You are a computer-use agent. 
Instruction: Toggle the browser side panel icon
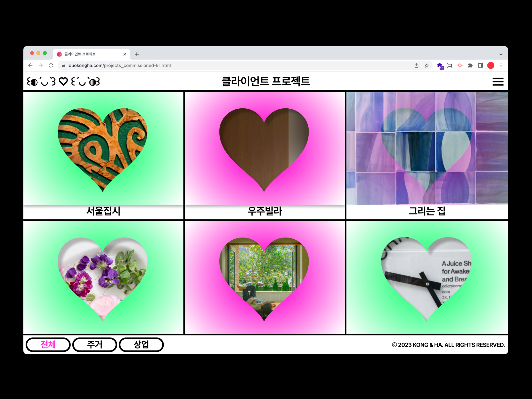[480, 65]
